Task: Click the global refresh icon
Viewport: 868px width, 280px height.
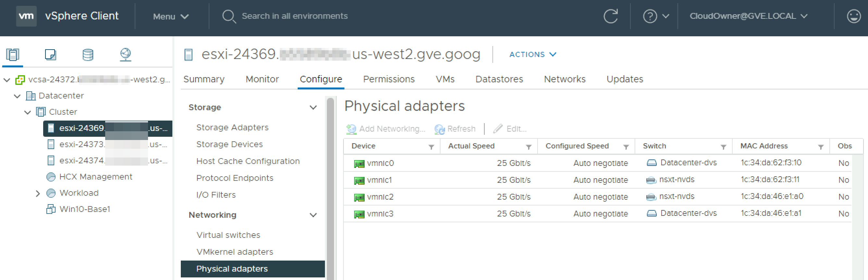Action: point(610,16)
